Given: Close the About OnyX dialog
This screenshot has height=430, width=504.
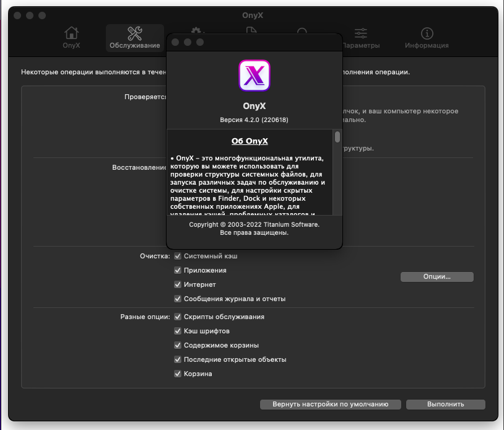Looking at the screenshot, I should tap(175, 42).
